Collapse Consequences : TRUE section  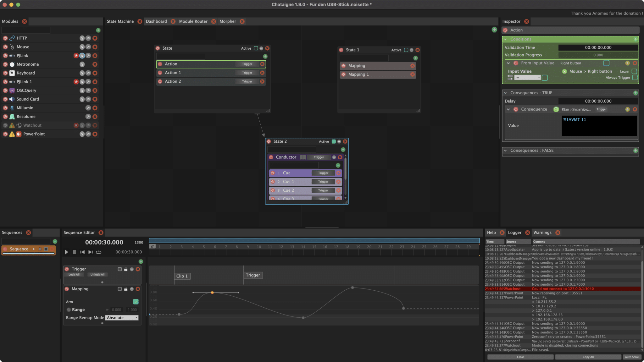coord(505,93)
